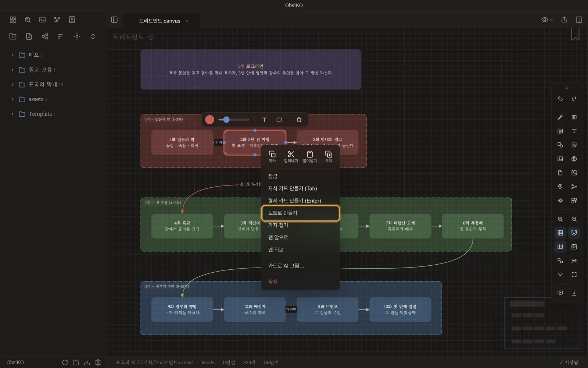Select the pencil draw tool

(560, 117)
